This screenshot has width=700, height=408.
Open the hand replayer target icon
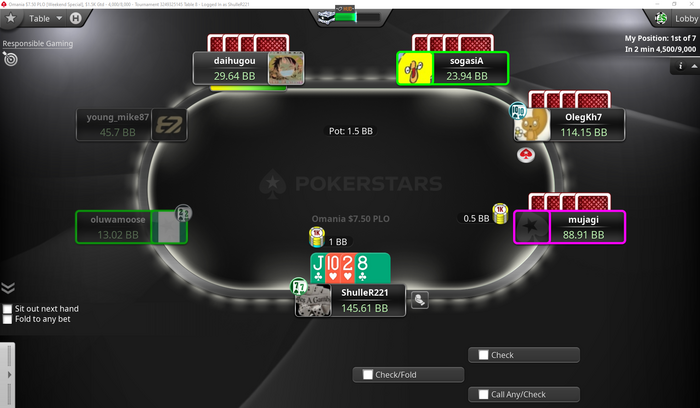point(10,59)
